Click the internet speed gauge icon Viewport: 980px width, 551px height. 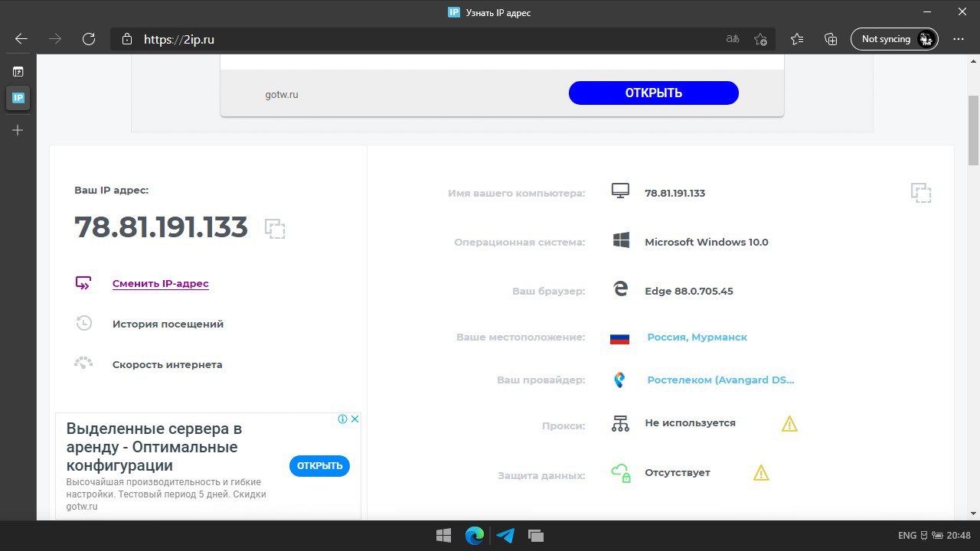[83, 364]
